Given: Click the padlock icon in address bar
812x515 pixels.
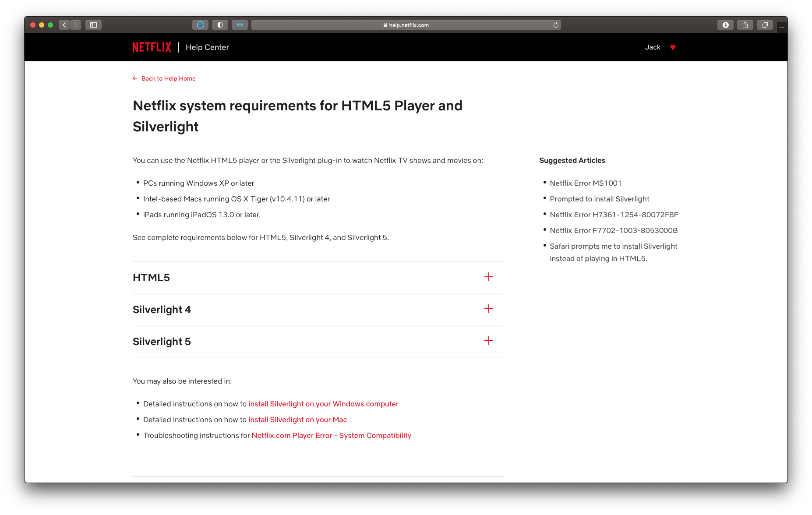Looking at the screenshot, I should click(385, 25).
